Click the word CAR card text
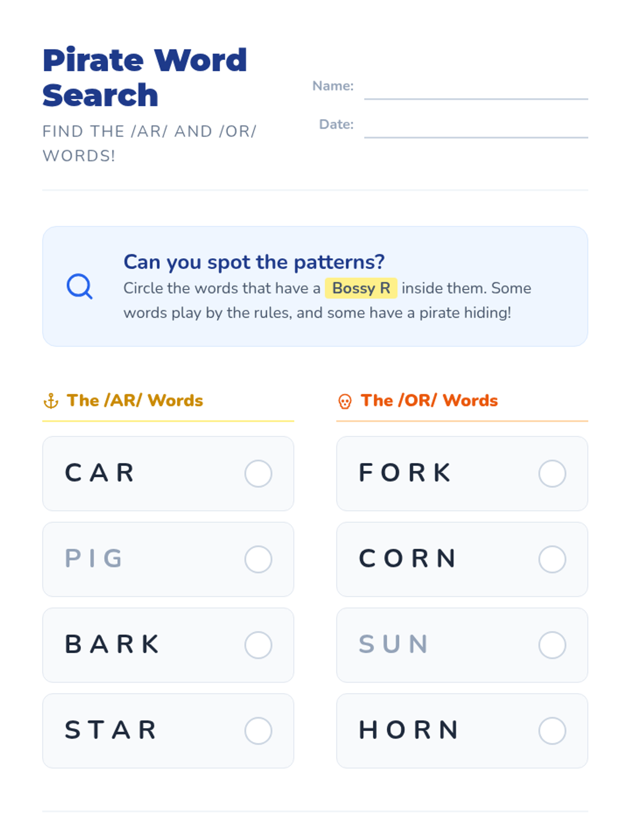Screen dimensions: 630x840 pos(99,472)
